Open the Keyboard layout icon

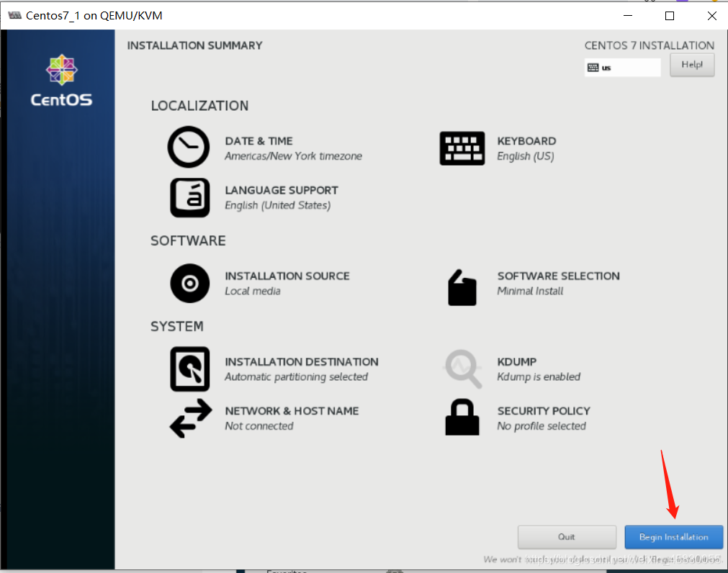(x=462, y=148)
